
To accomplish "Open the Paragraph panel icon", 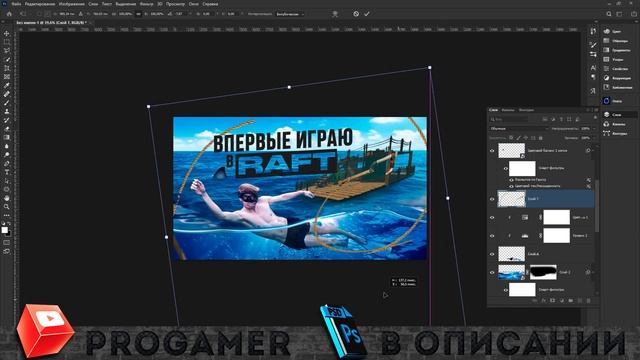I will coord(593,77).
